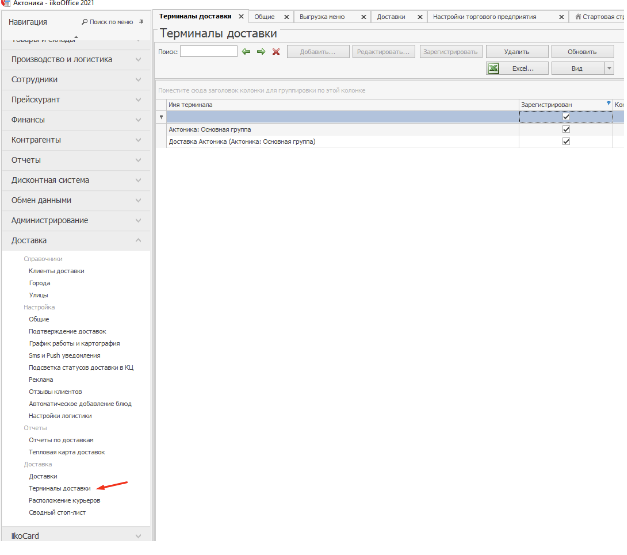
Task: Click the green previous search result arrow
Action: pos(246,51)
